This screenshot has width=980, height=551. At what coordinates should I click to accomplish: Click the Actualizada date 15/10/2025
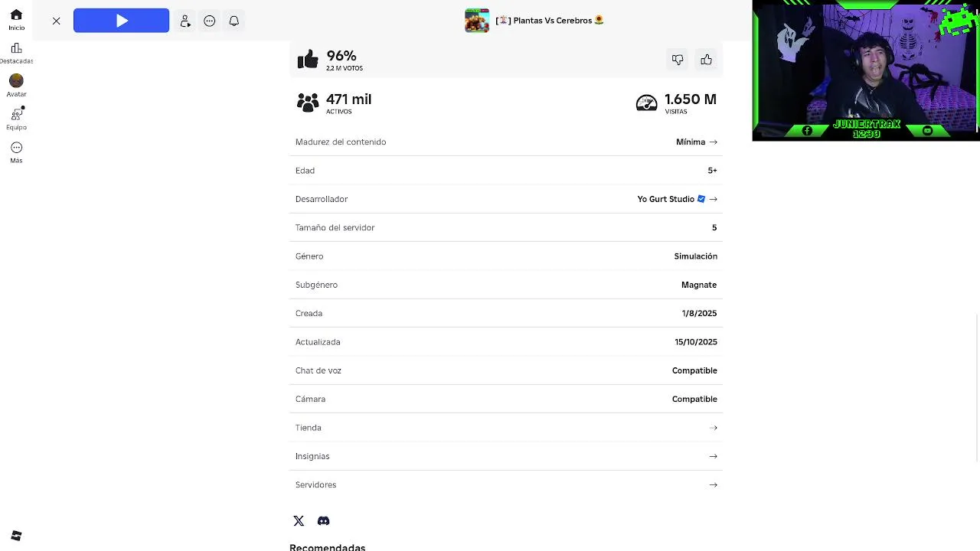pyautogui.click(x=696, y=342)
